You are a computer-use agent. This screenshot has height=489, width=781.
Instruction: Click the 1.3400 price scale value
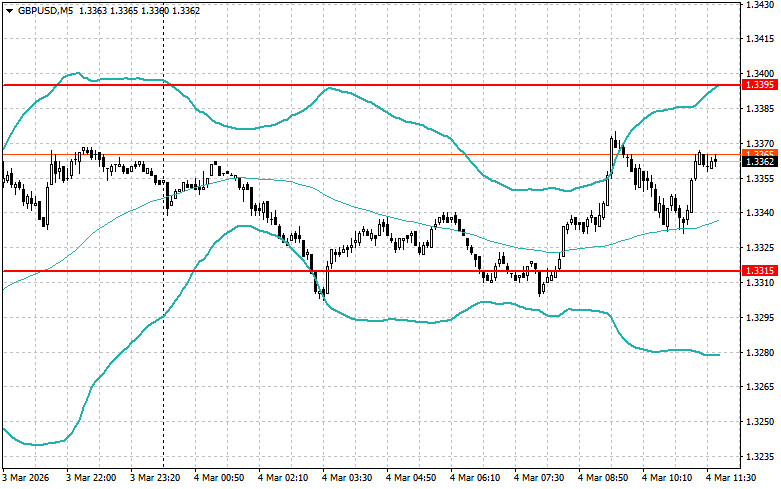(x=760, y=74)
